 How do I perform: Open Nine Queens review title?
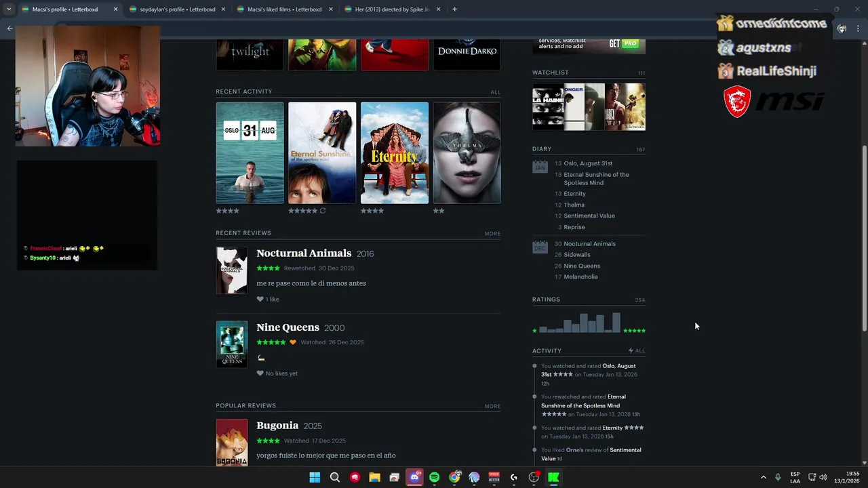click(x=288, y=327)
